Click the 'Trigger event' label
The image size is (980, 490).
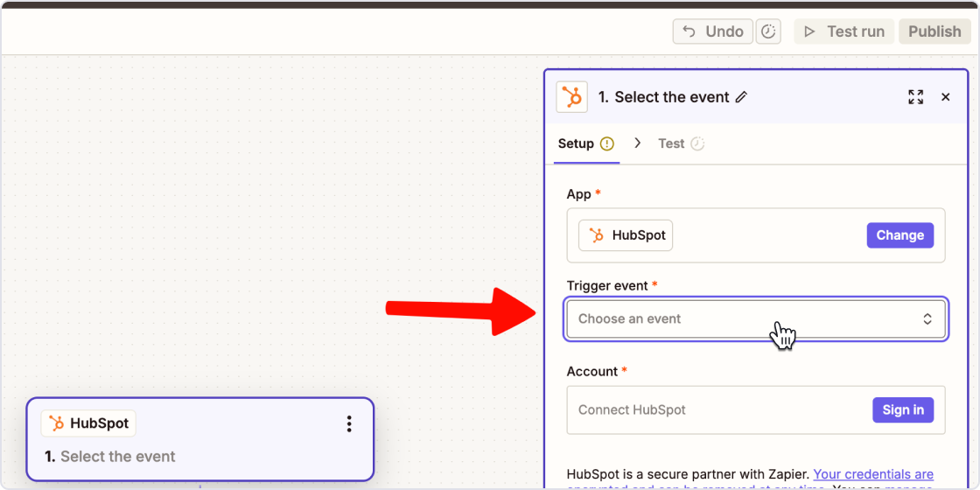(608, 285)
